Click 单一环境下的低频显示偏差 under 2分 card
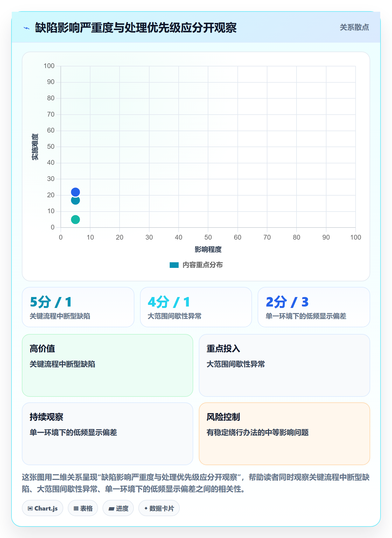The width and height of the screenshot is (392, 538). [306, 316]
